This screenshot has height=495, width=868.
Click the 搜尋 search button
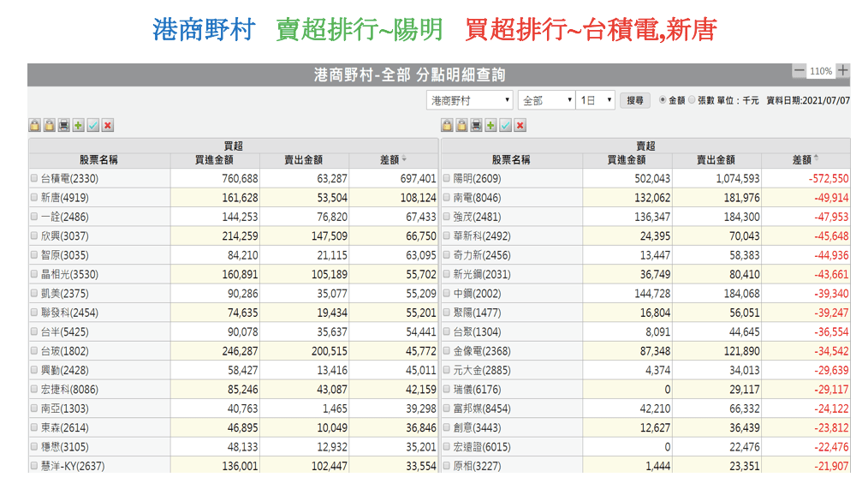click(634, 100)
